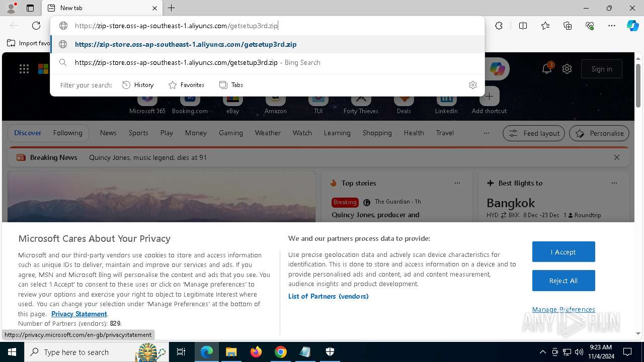This screenshot has height=362, width=644.
Task: Open Manage Preferences link
Action: [563, 309]
